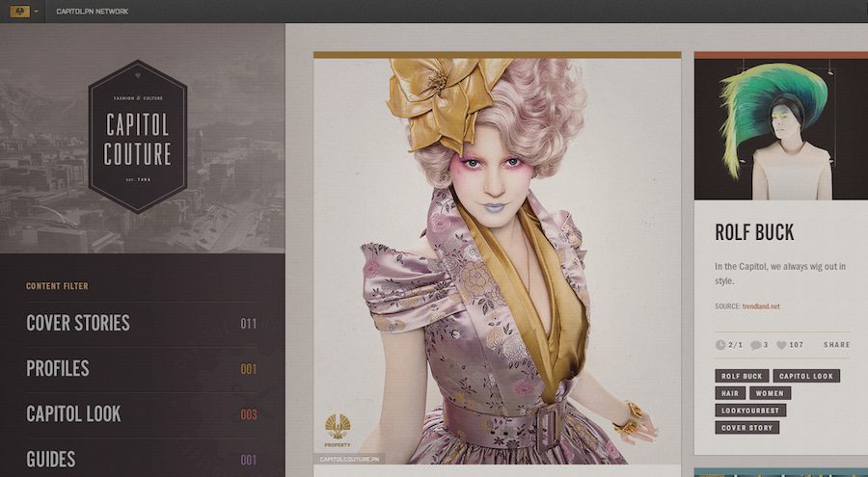Image resolution: width=868 pixels, height=477 pixels.
Task: Click the gold mockingjay Property emblem
Action: 338,430
